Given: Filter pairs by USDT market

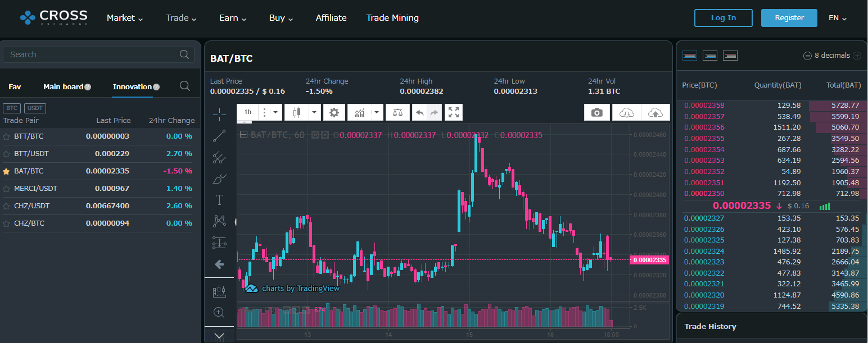Looking at the screenshot, I should (x=35, y=108).
